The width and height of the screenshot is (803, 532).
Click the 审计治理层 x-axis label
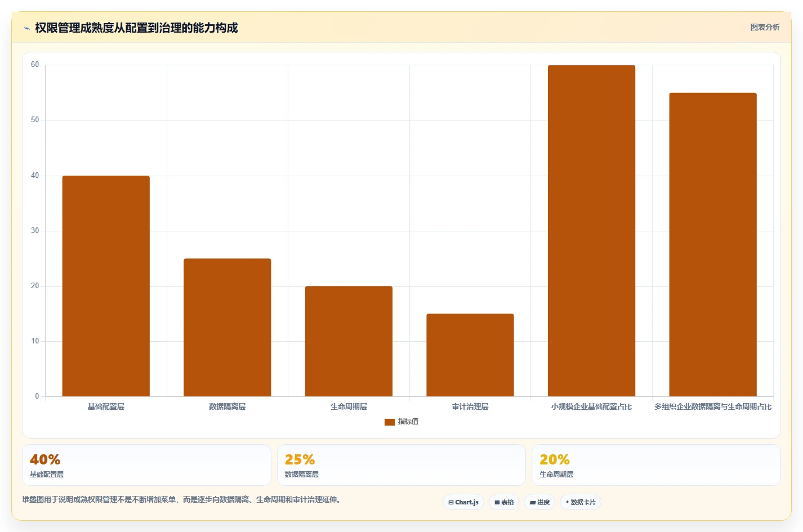pos(470,406)
